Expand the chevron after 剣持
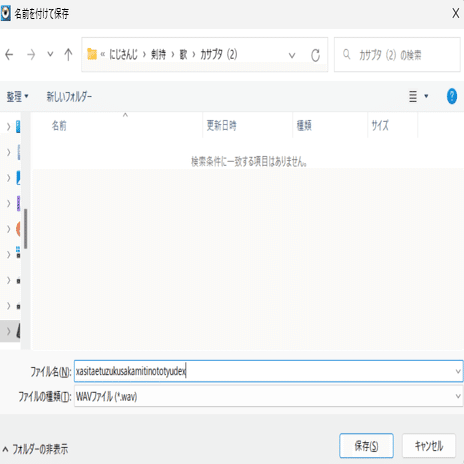The height and width of the screenshot is (464, 464). pyautogui.click(x=173, y=54)
